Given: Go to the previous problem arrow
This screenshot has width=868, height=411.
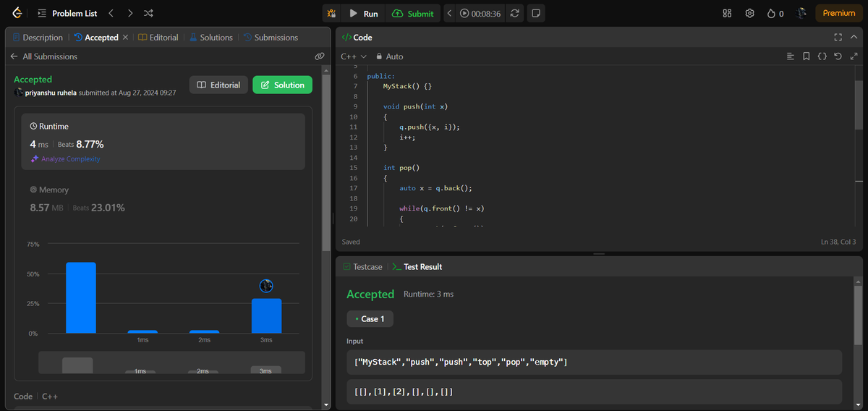Looking at the screenshot, I should [x=111, y=13].
